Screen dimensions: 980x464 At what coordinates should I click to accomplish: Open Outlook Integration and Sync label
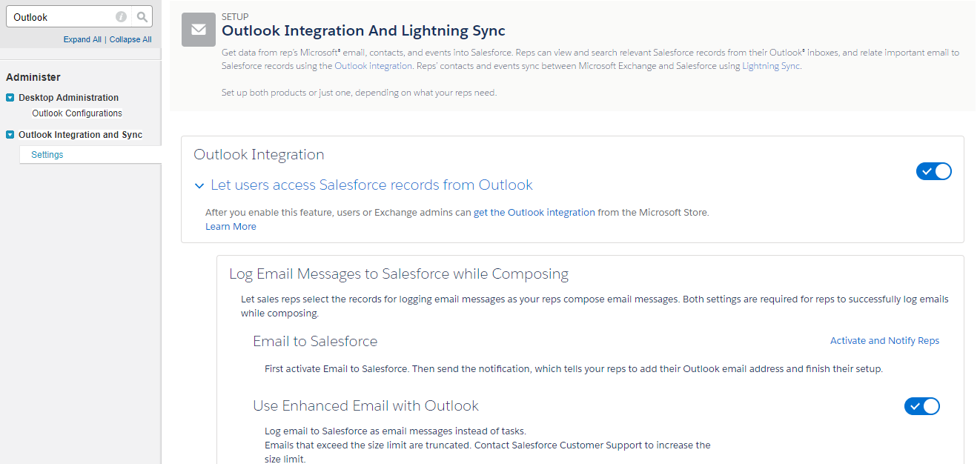pos(81,135)
